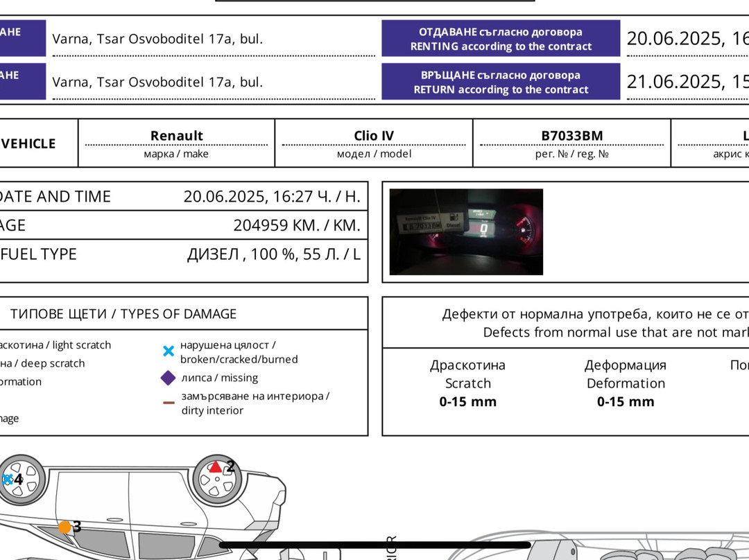749x560 pixels.
Task: Tap the iOS home indicator bar
Action: point(374,545)
